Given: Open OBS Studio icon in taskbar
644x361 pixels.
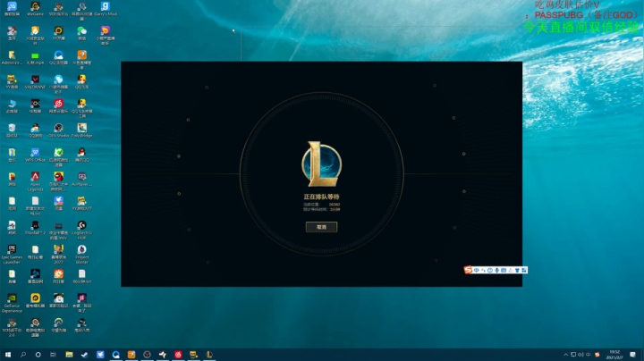Looking at the screenshot, I should [147, 355].
